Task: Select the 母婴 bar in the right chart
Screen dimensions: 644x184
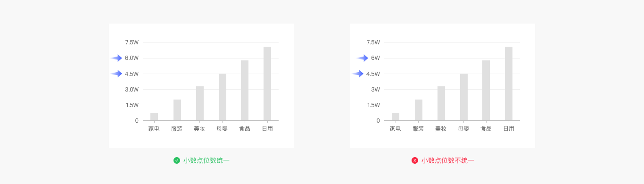Action: [x=464, y=97]
